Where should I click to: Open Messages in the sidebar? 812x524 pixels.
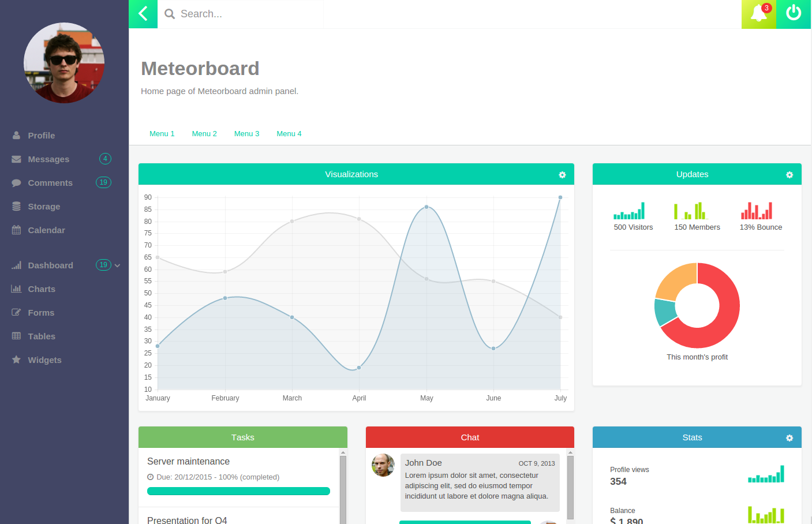click(48, 159)
